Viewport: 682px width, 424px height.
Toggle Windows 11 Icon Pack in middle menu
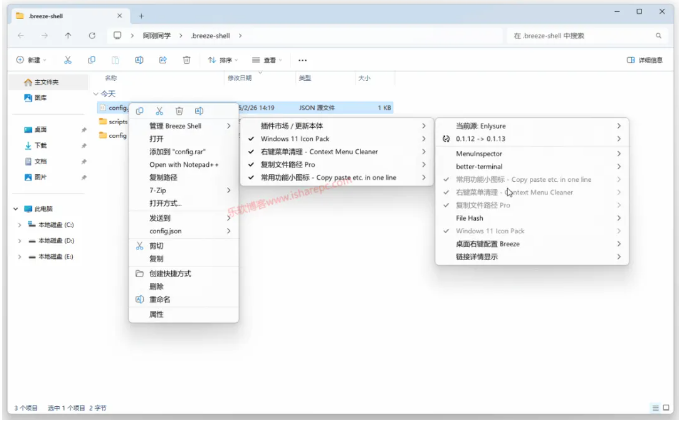point(336,139)
